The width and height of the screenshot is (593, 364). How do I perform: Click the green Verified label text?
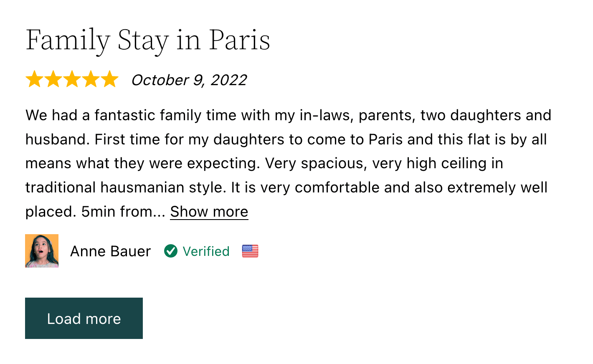(206, 251)
